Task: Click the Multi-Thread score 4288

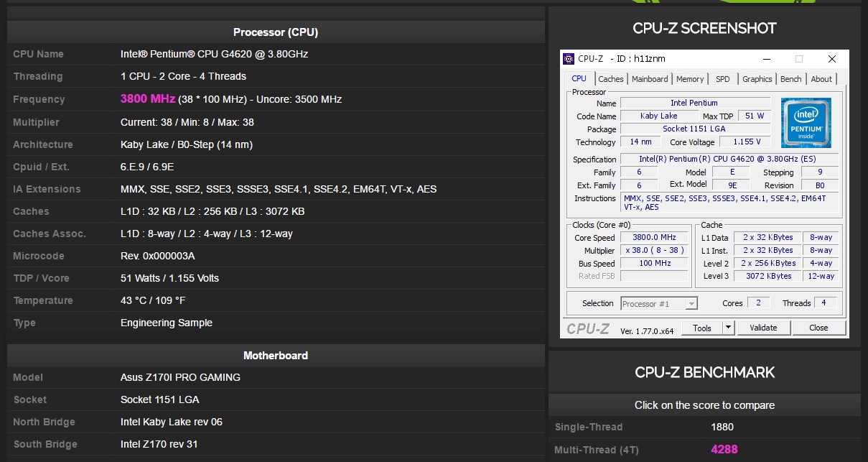Action: 724,450
